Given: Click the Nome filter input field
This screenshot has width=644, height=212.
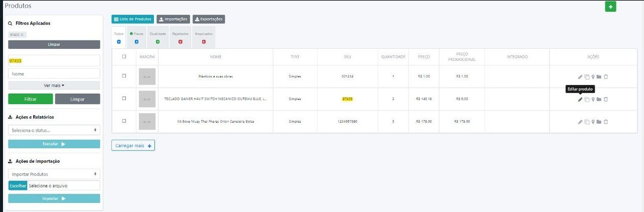Looking at the screenshot, I should pyautogui.click(x=54, y=74).
